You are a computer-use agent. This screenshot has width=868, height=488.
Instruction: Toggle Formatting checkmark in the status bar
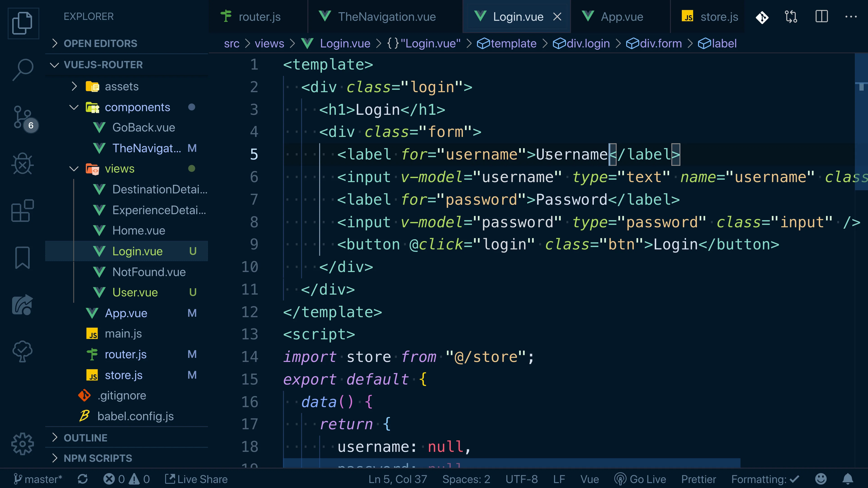tap(765, 479)
